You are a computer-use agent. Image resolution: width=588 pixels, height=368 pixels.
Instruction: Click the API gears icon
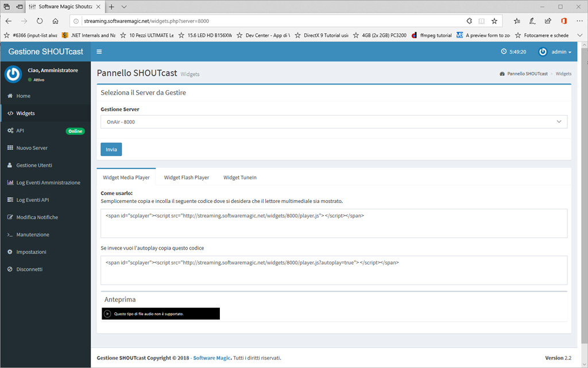pos(10,131)
